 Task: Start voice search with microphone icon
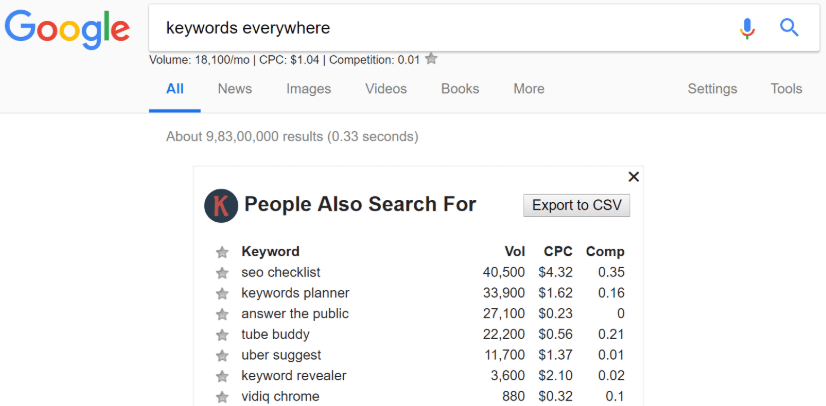[x=747, y=28]
